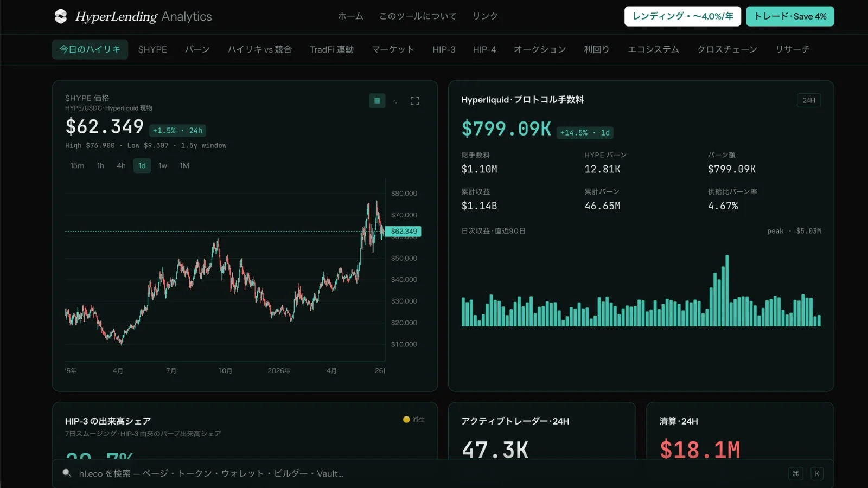Select the 1M timeframe

pos(184,165)
